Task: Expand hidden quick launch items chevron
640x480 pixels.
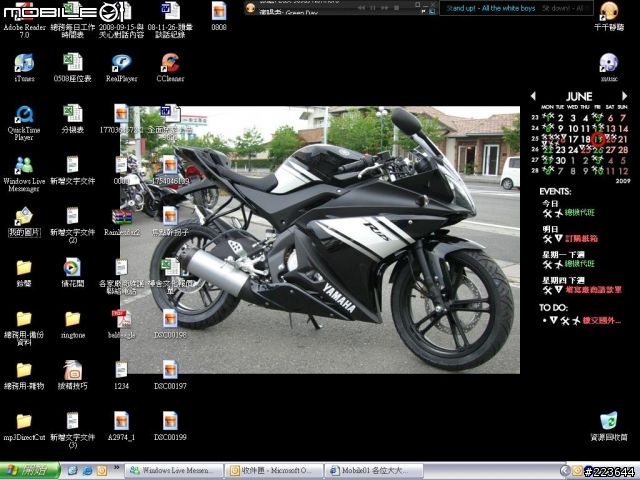Action: (x=116, y=467)
